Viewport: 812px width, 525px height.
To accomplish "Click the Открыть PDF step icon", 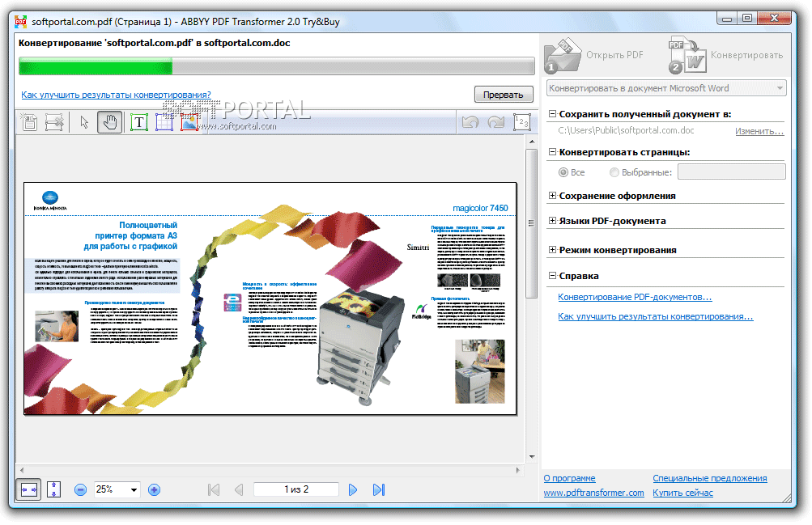I will [563, 55].
